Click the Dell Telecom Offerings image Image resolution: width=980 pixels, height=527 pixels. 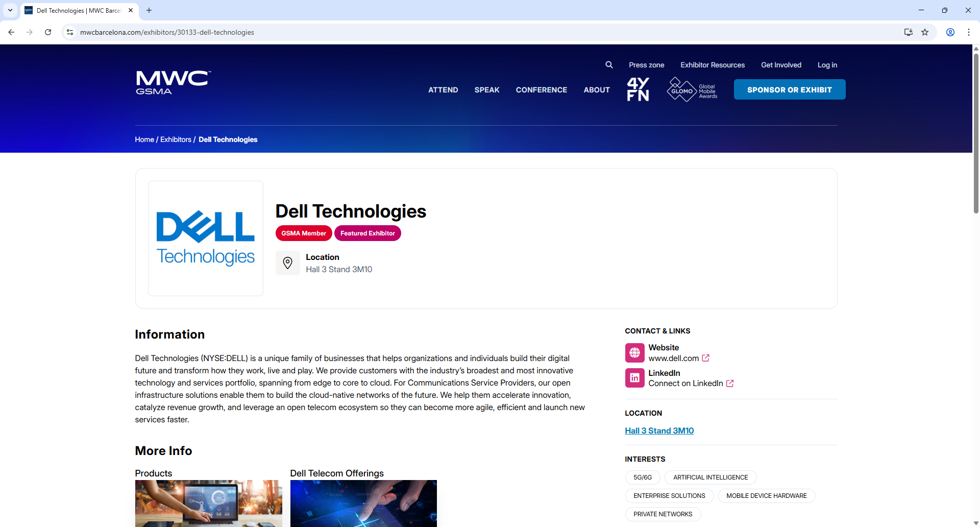363,504
